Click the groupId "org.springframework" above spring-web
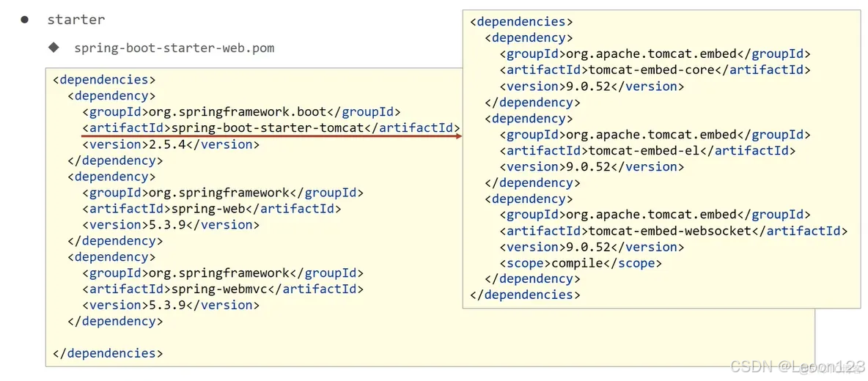This screenshot has width=868, height=381. click(223, 193)
